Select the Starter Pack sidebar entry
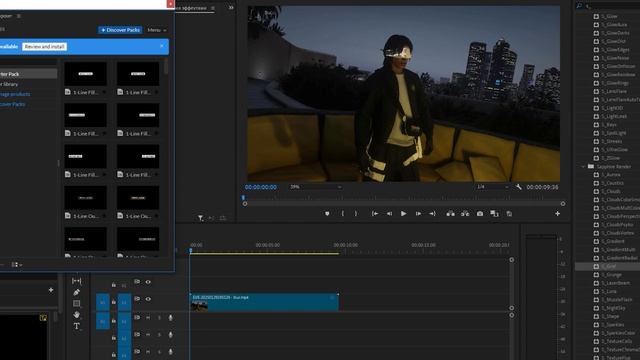Viewport: 640px width, 360px height. click(x=29, y=74)
